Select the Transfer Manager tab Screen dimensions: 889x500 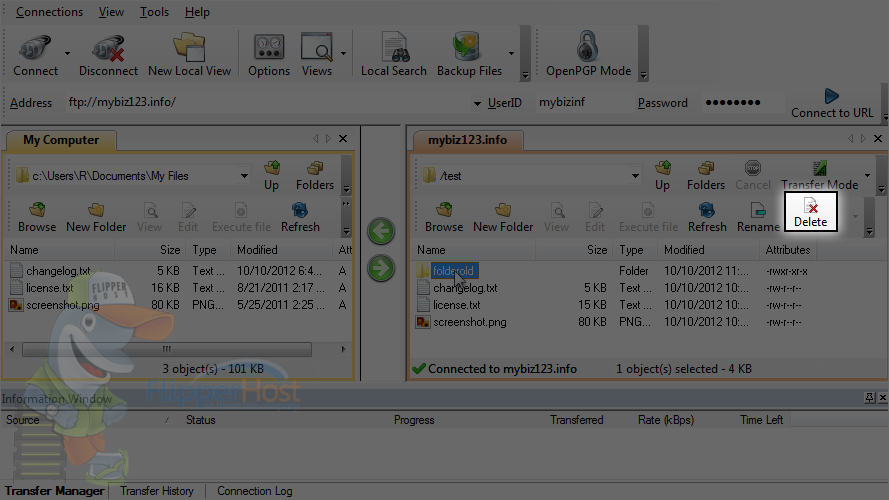click(54, 491)
